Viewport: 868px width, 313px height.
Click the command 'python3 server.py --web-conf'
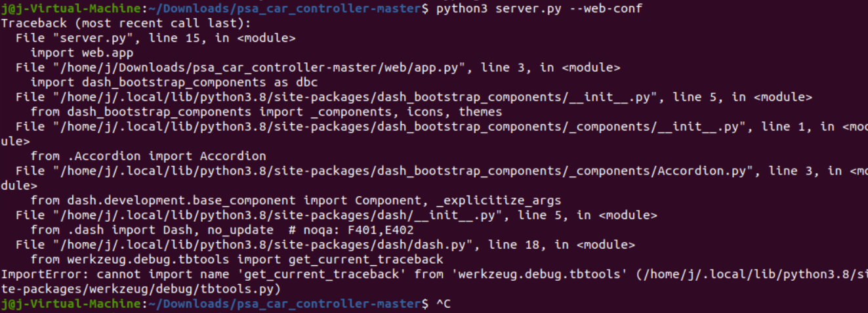[539, 8]
